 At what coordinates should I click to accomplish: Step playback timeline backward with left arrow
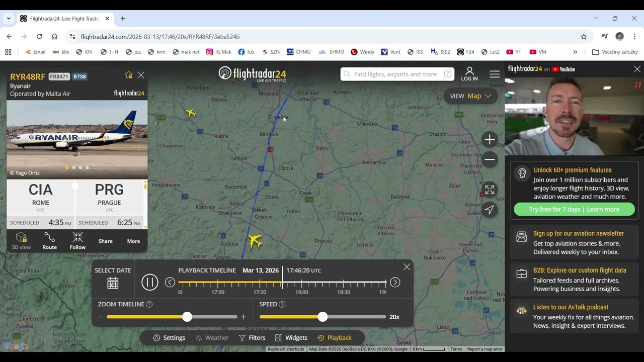[170, 283]
